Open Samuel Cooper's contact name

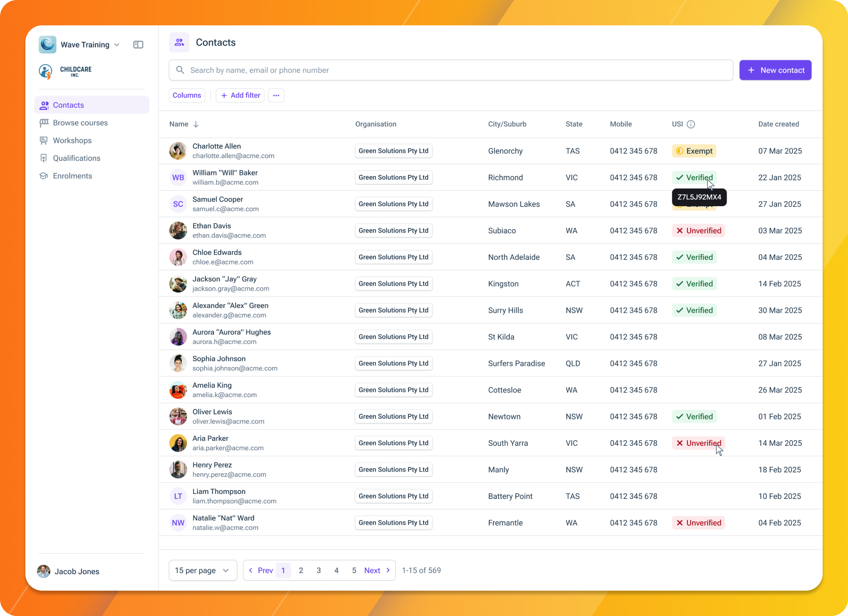(x=218, y=199)
